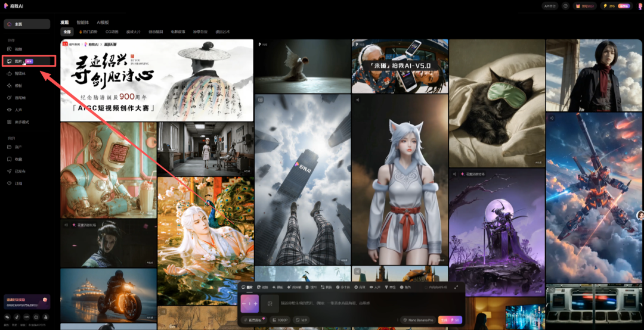Open the Nano Banana Pro model dropdown
This screenshot has height=330, width=644.
click(x=417, y=320)
